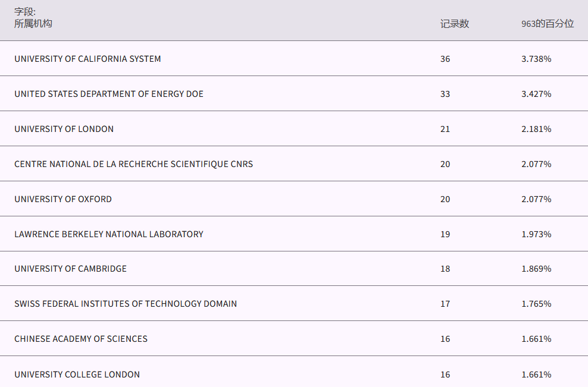
Task: Click the 记录数 column header
Action: (455, 24)
